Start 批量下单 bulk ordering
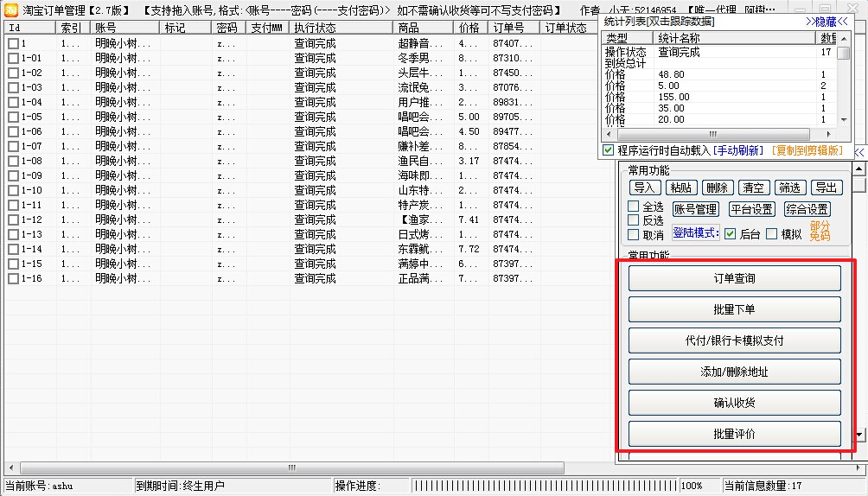 tap(734, 309)
